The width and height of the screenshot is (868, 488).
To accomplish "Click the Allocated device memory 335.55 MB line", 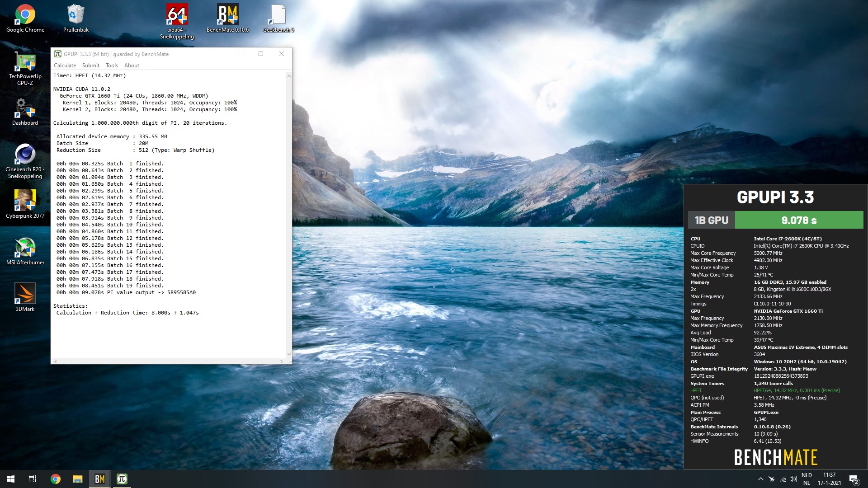I will click(x=112, y=136).
